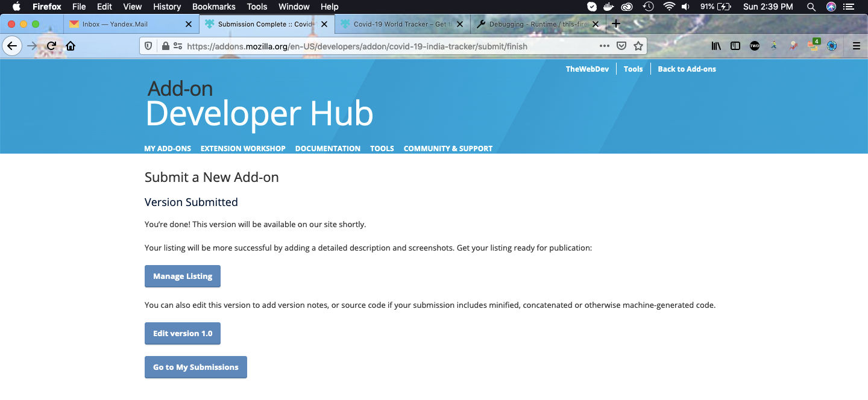Open COMMUNITY & SUPPORT navigation link
Image resolution: width=868 pixels, height=400 pixels.
(448, 148)
